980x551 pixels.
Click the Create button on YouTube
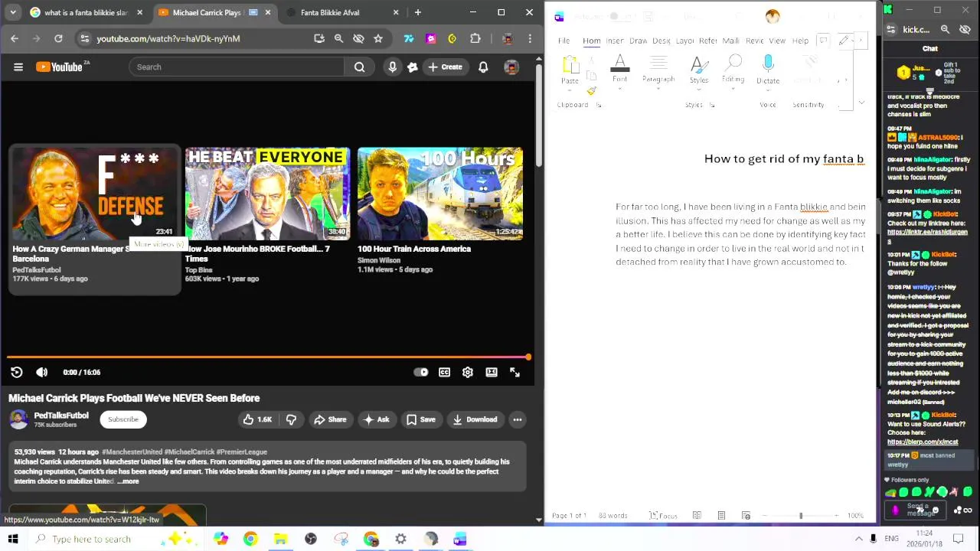point(445,67)
